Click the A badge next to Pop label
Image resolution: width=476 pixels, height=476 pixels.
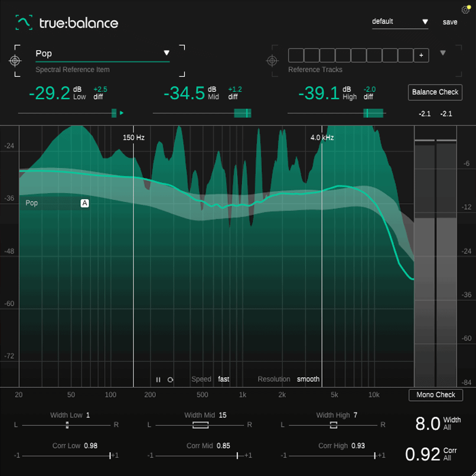(x=85, y=203)
